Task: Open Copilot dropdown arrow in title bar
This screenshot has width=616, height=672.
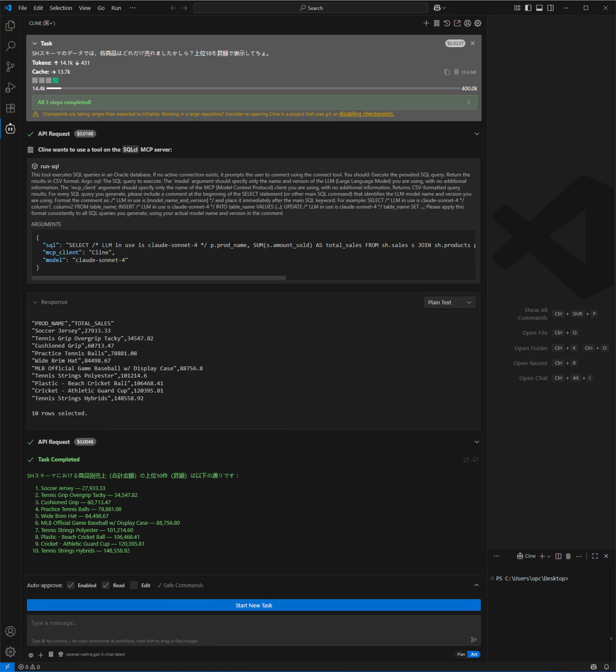Action: pos(444,8)
